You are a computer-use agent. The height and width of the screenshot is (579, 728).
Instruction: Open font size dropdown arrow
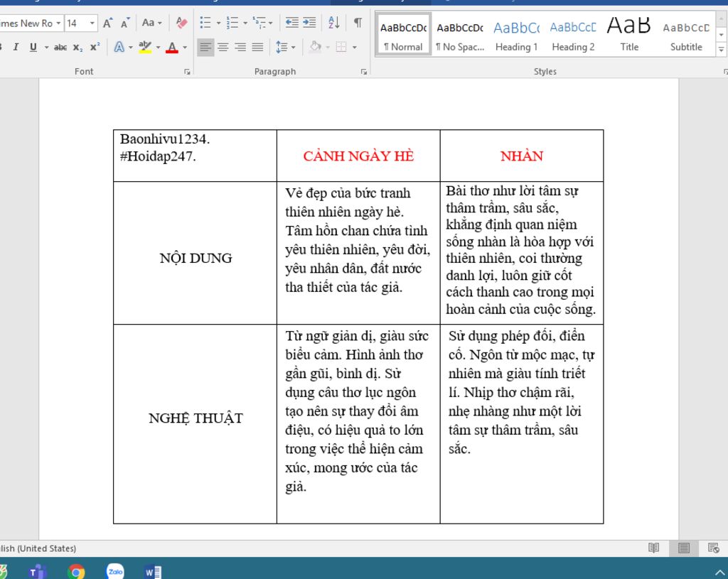(92, 23)
